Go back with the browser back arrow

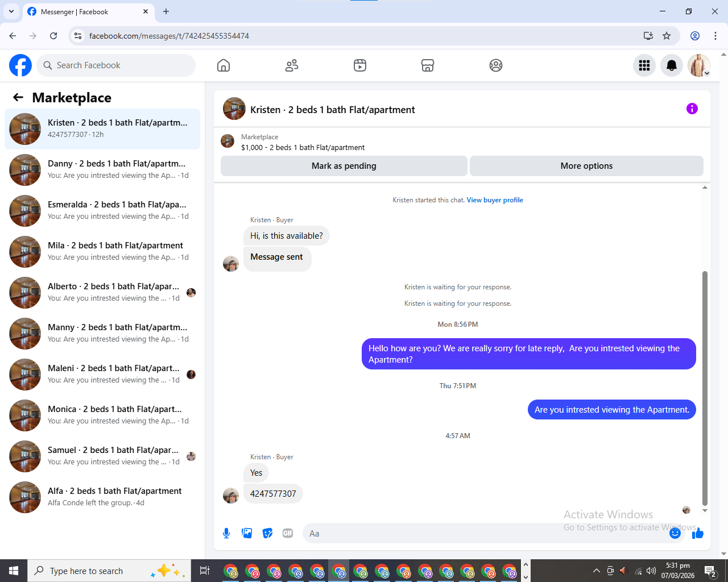(x=13, y=36)
